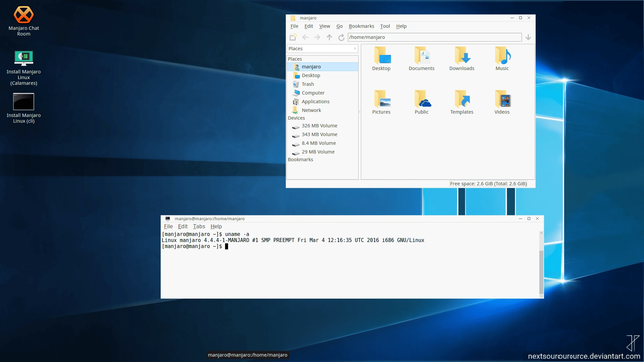Mount the 29 MB Volume device
The height and width of the screenshot is (362, 644).
click(x=322, y=152)
